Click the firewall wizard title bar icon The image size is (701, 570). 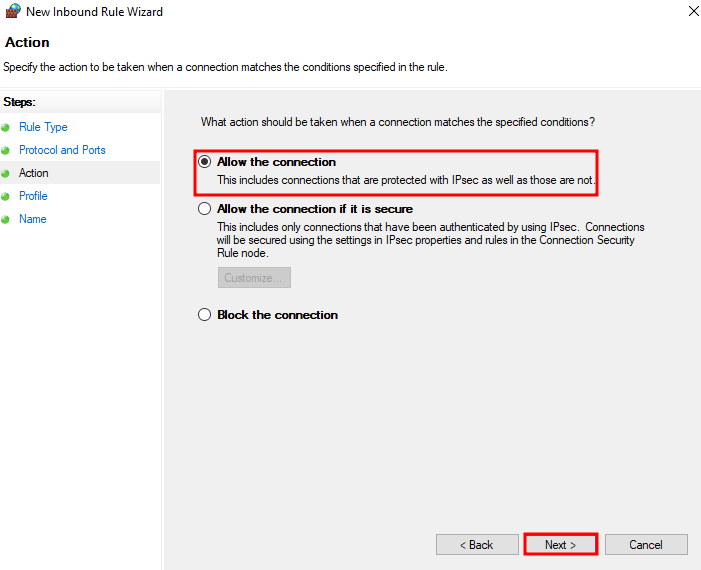[x=13, y=11]
